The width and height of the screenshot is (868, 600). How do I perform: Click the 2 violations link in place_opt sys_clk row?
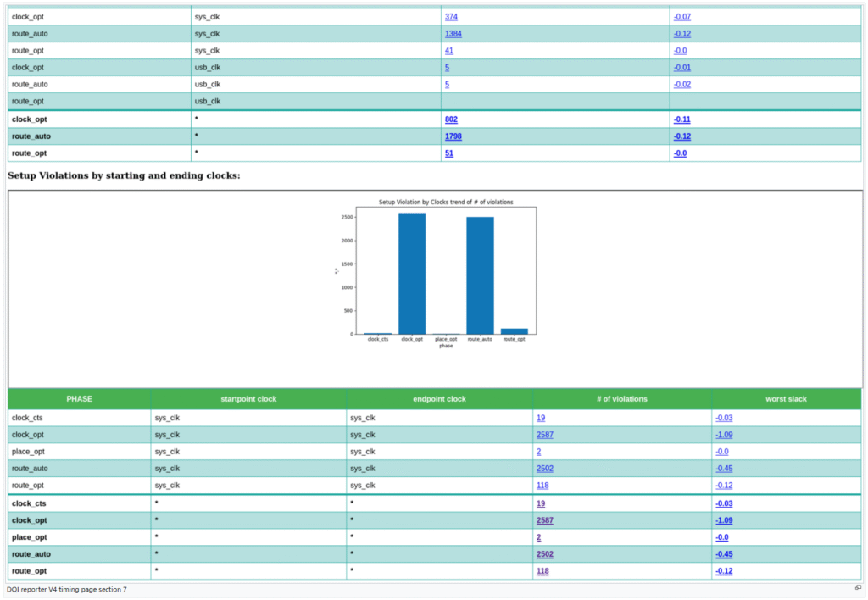[x=538, y=452]
